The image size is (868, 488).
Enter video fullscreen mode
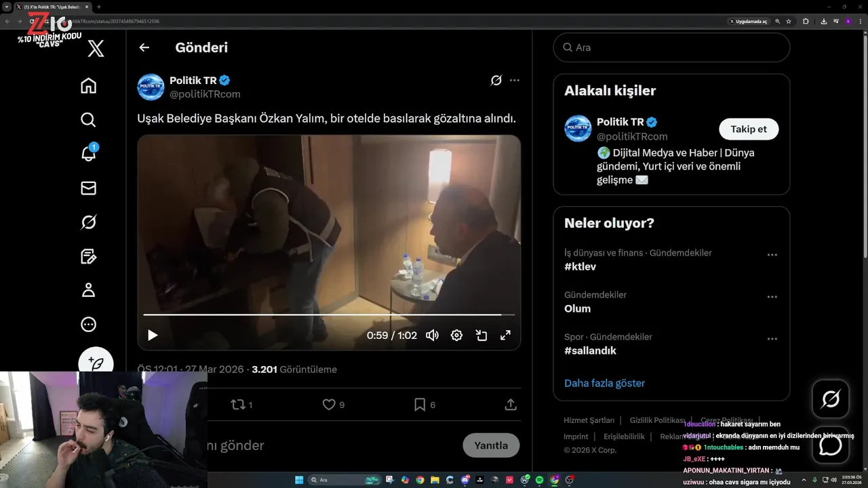click(505, 335)
